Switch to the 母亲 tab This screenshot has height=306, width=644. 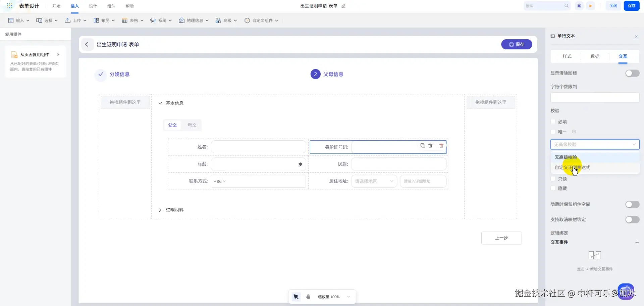pyautogui.click(x=192, y=125)
